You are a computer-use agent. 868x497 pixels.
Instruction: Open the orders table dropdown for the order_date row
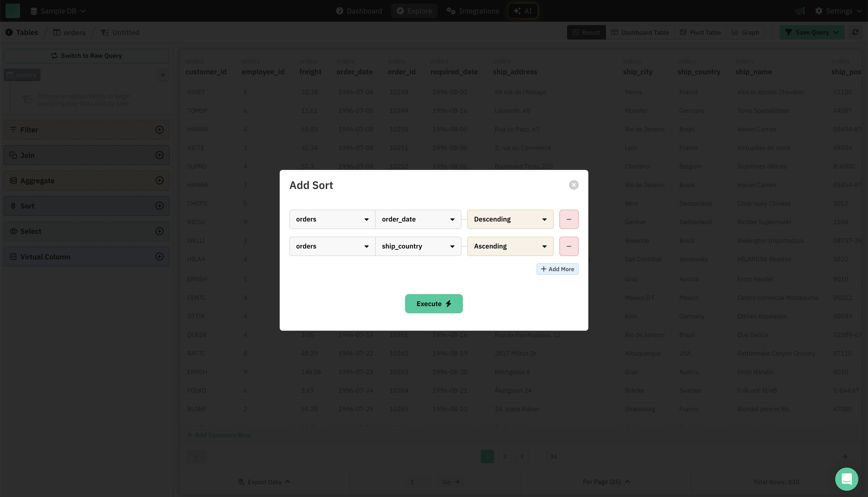point(332,219)
